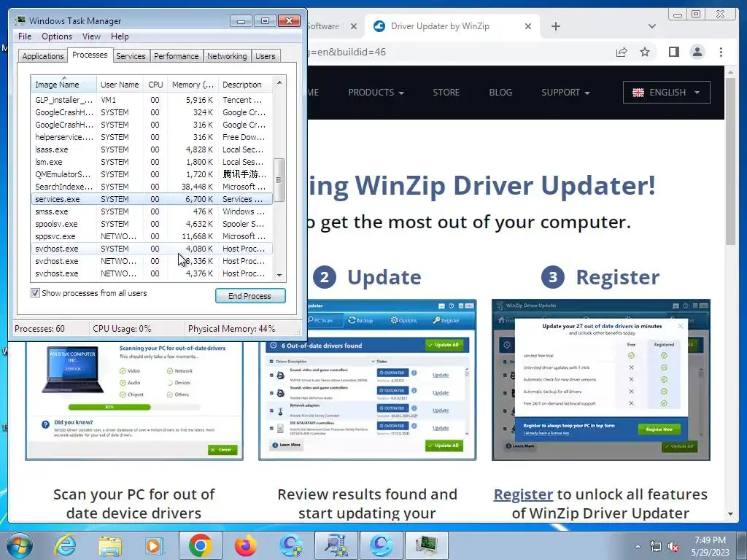
Task: Click the Scan step screenshot thumbnail
Action: (134, 400)
